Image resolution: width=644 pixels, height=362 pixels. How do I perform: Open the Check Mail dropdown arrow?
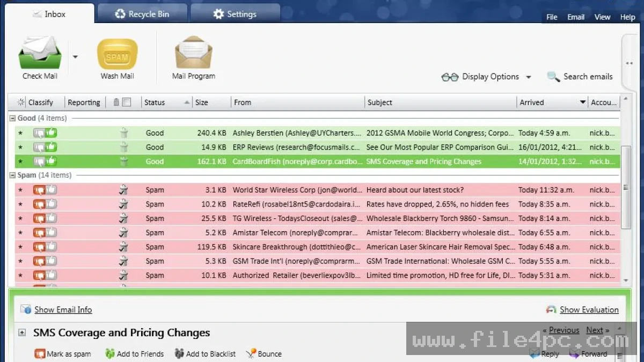[x=75, y=56]
